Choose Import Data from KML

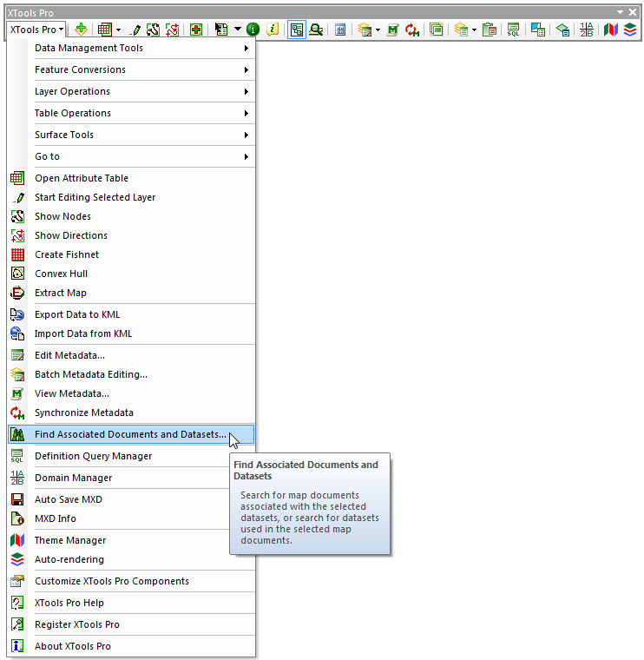pos(132,333)
